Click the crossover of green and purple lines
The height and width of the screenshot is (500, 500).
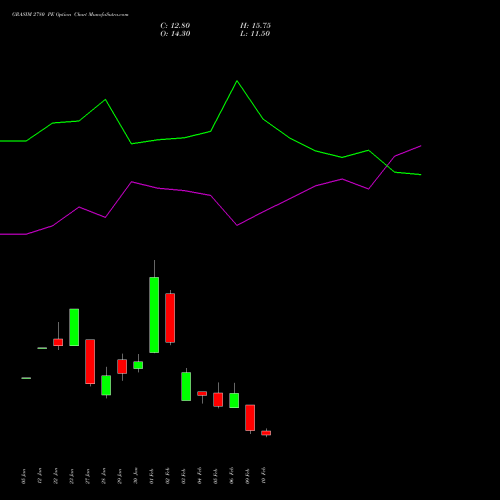388,165
